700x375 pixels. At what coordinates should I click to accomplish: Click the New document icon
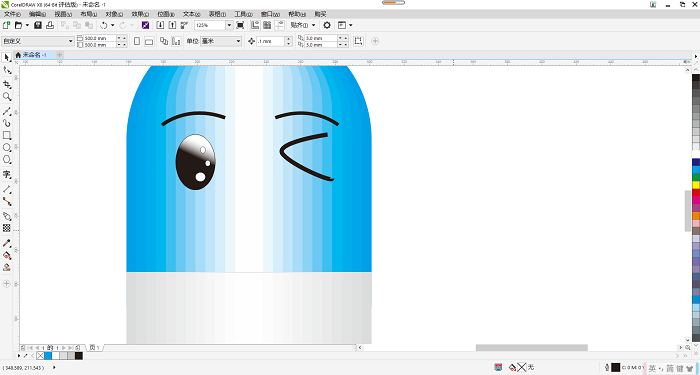tap(7, 25)
